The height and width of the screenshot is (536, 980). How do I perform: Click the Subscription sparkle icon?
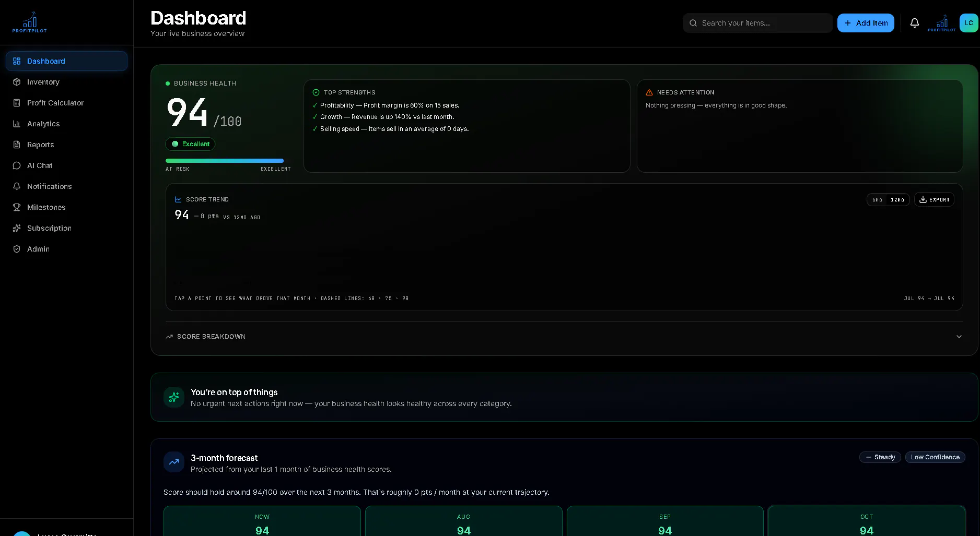point(17,228)
